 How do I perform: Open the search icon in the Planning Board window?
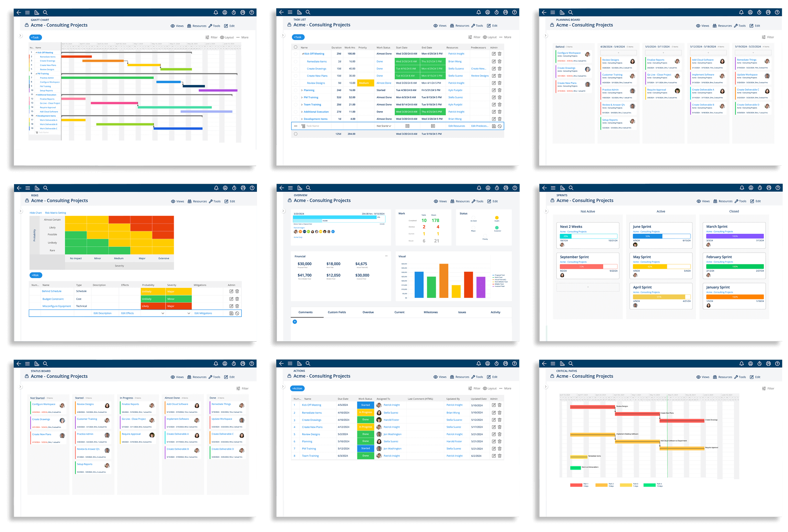570,13
